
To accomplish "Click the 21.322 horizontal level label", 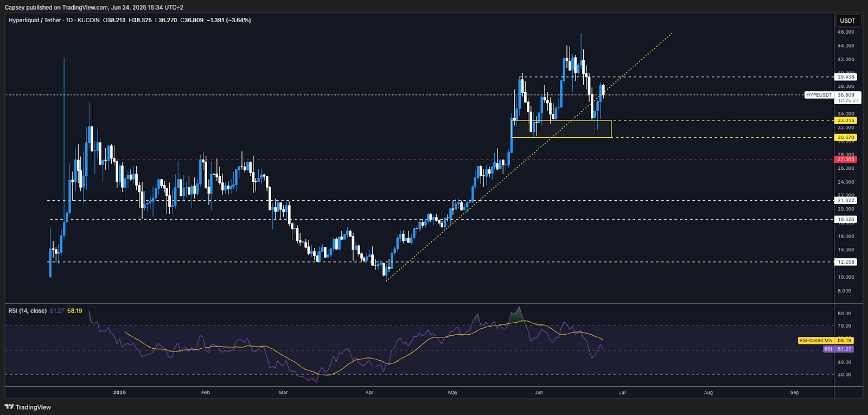I will point(846,201).
